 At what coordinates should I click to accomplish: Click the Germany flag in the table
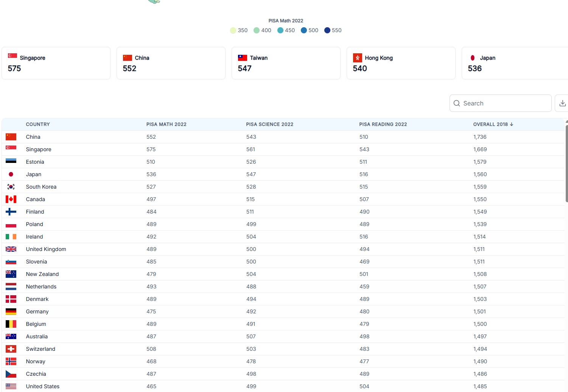coord(11,311)
